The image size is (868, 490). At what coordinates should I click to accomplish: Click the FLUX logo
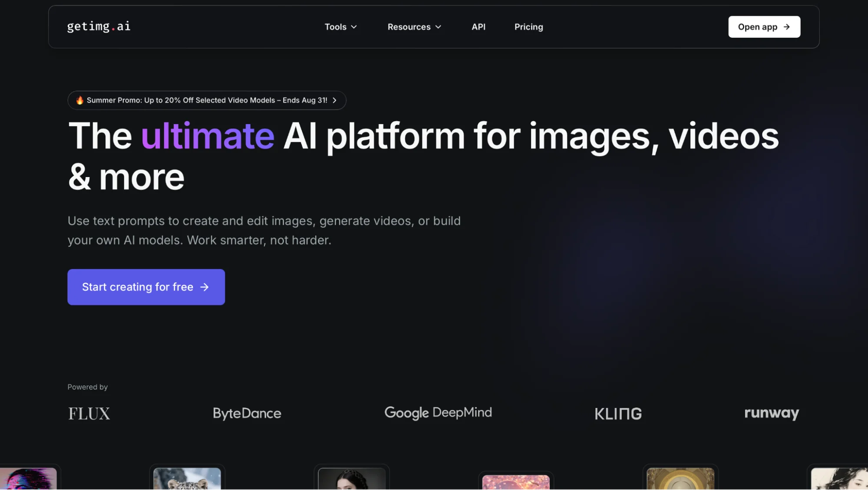pos(89,414)
